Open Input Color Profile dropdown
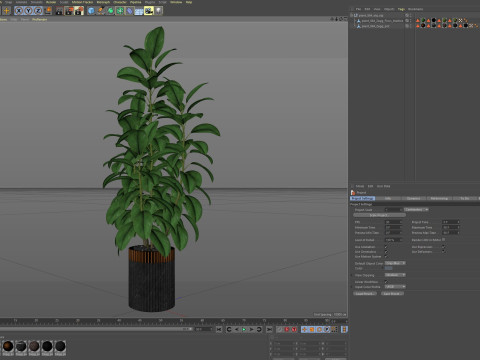This screenshot has height=360, width=480. [x=395, y=287]
